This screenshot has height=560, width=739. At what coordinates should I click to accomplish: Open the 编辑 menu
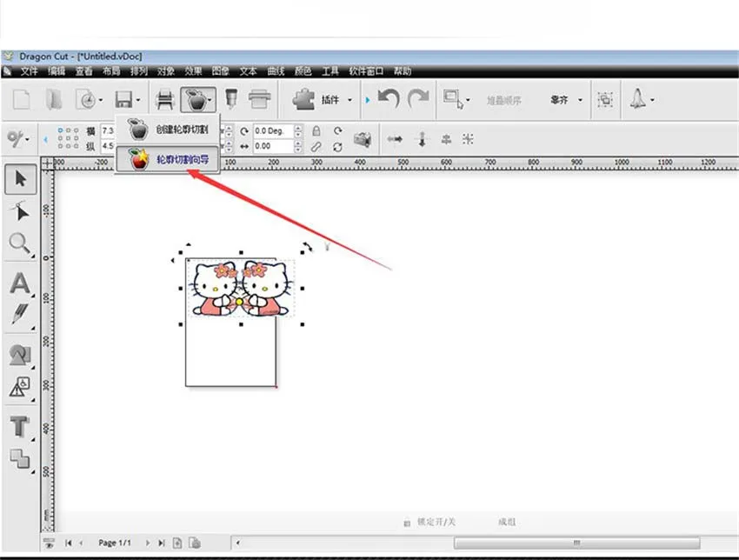point(57,71)
